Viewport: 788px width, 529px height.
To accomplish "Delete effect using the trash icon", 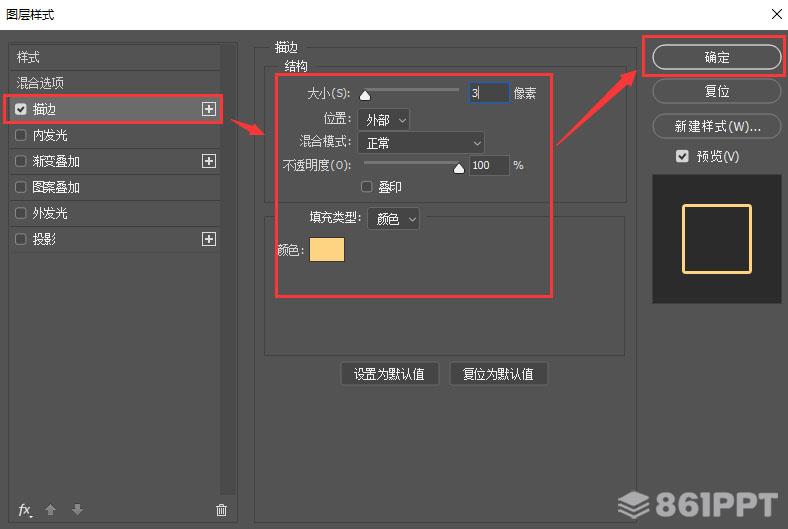I will click(221, 510).
